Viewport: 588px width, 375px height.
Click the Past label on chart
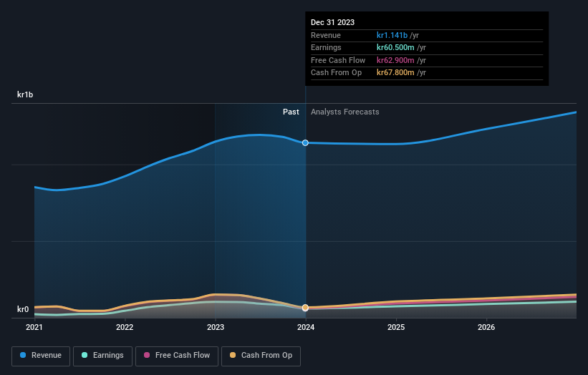[x=291, y=112]
